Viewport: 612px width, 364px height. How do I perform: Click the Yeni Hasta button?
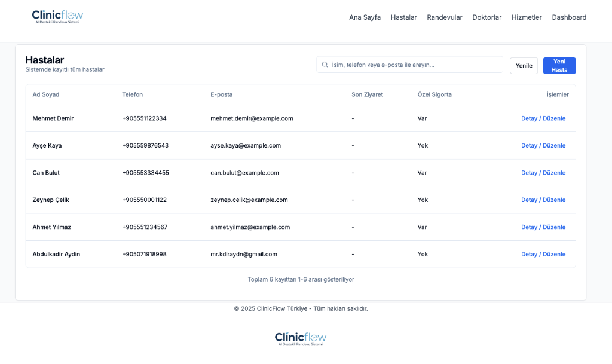click(x=559, y=66)
